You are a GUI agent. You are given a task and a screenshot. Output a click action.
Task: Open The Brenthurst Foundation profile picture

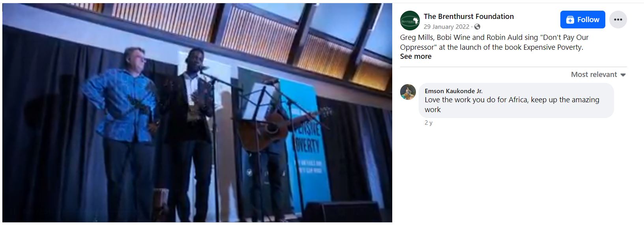410,21
